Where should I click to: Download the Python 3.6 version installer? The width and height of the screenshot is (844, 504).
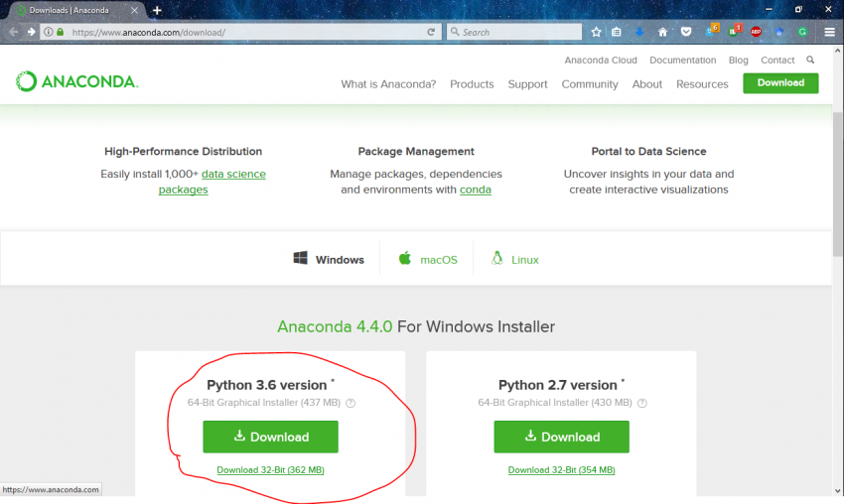[x=270, y=437]
